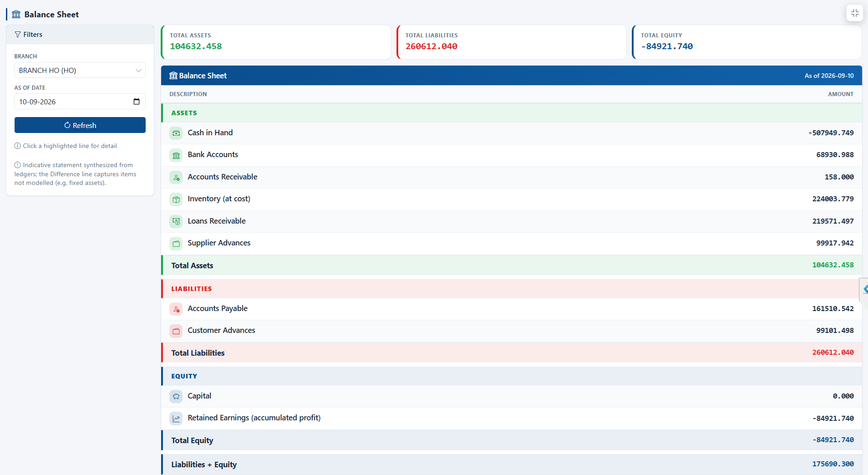The width and height of the screenshot is (868, 475).
Task: Click the bank icon in page title
Action: coord(16,14)
